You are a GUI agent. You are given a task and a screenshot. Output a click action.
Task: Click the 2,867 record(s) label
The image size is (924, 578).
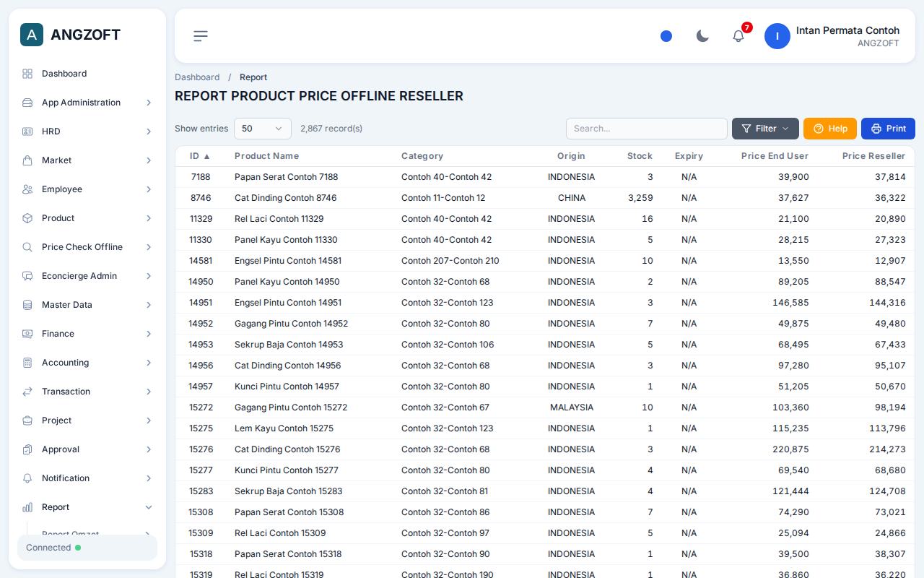pos(331,129)
